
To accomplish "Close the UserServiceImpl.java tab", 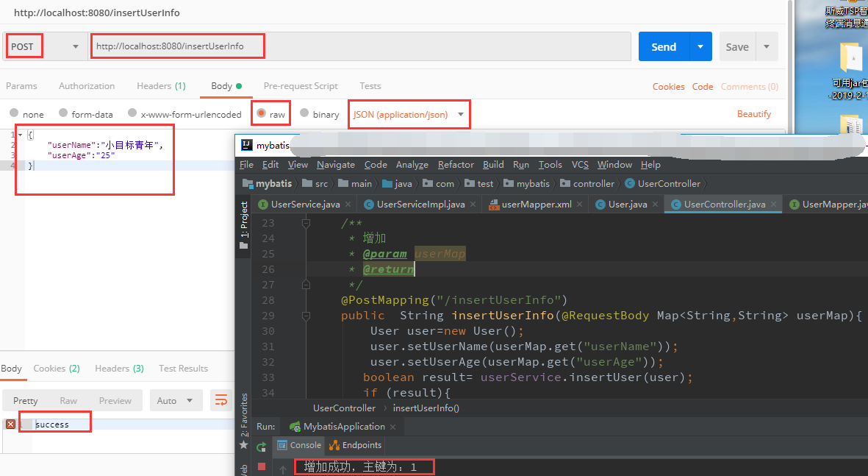I will pyautogui.click(x=473, y=205).
